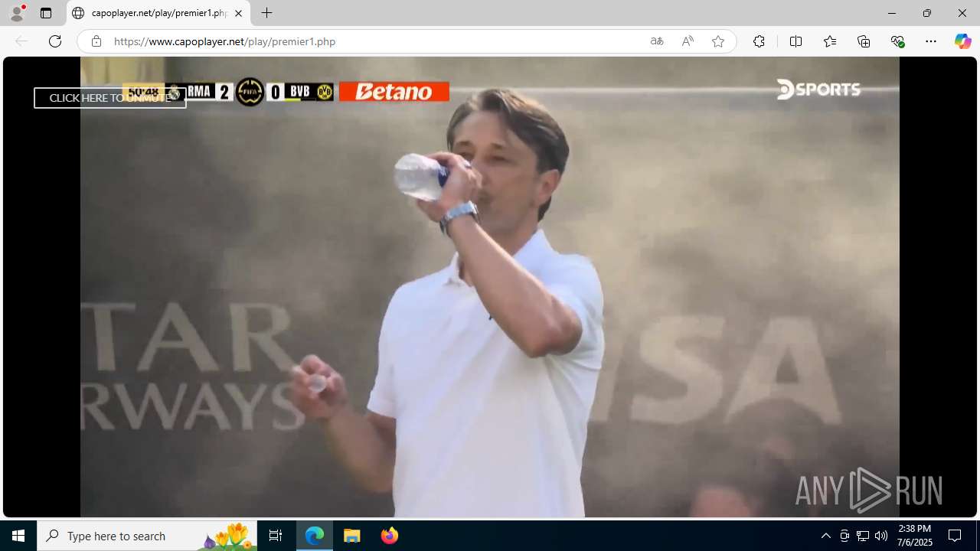980x551 pixels.
Task: Show hidden system tray icons
Action: click(825, 536)
